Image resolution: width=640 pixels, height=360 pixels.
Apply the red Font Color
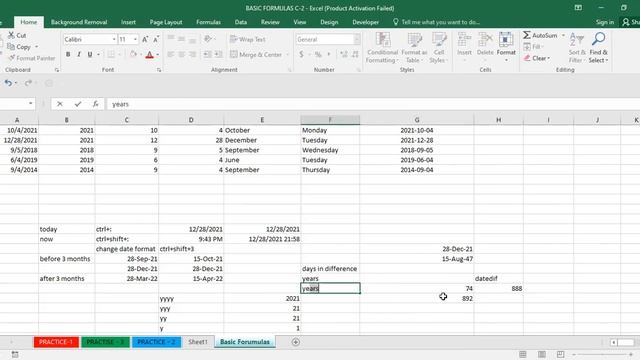(x=150, y=54)
